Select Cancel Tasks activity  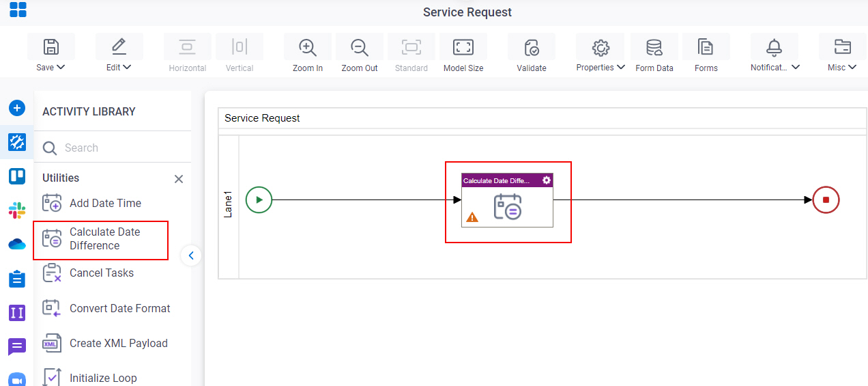[100, 273]
